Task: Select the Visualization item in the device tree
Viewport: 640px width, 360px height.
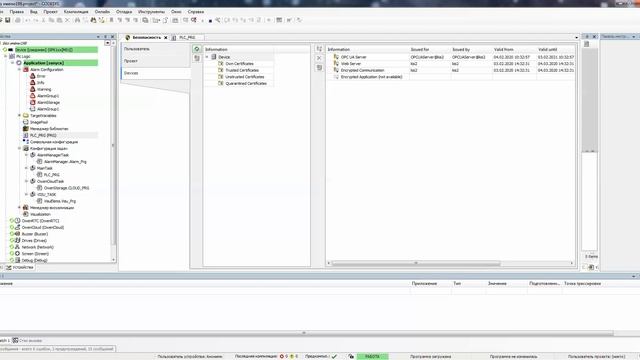Action: (x=40, y=214)
